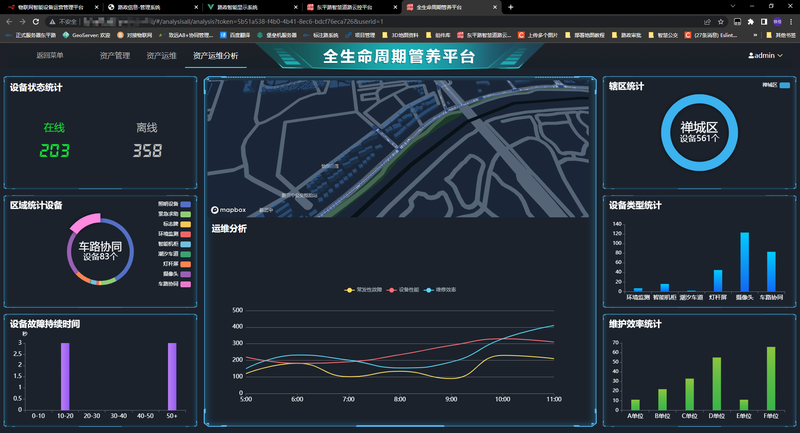Click pink 车路协同 legend color swatch
Screen dimensions: 800x433
tap(185, 283)
